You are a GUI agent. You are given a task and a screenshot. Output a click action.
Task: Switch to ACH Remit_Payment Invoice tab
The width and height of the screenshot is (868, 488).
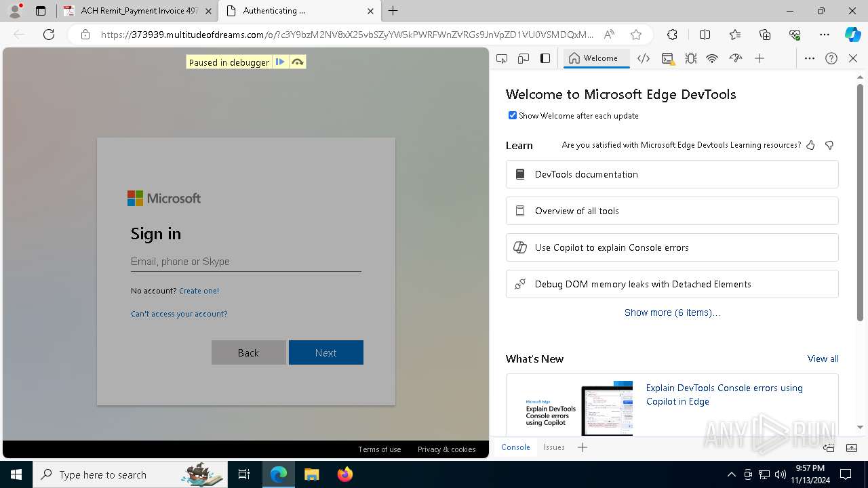click(x=138, y=11)
